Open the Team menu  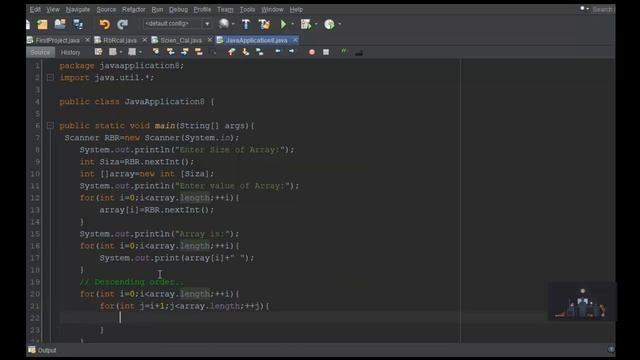225,9
